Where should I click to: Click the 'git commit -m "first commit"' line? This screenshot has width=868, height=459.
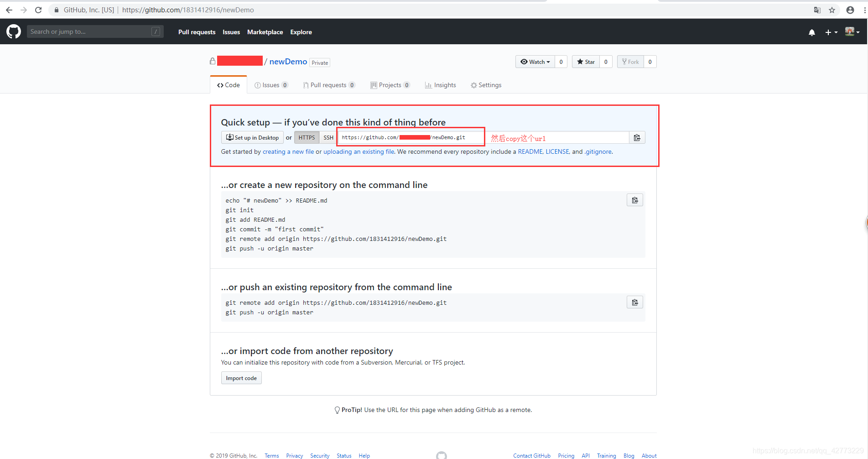click(x=275, y=229)
